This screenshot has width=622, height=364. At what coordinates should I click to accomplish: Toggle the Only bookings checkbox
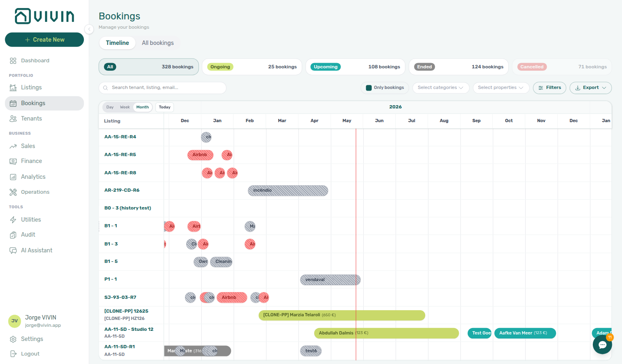click(369, 88)
